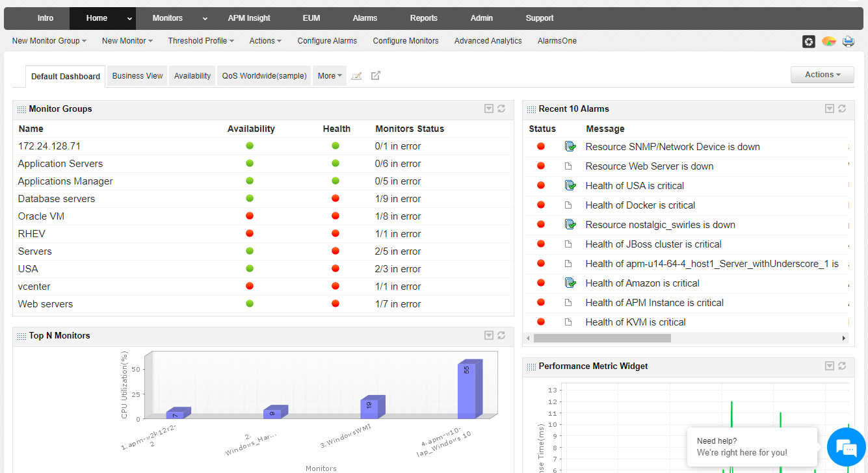Open the APM Insight menu
This screenshot has height=473, width=868.
point(249,18)
